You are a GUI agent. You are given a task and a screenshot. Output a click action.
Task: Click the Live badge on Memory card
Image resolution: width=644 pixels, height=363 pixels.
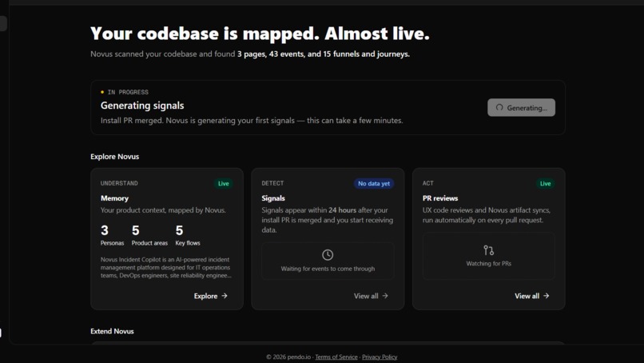tap(224, 183)
